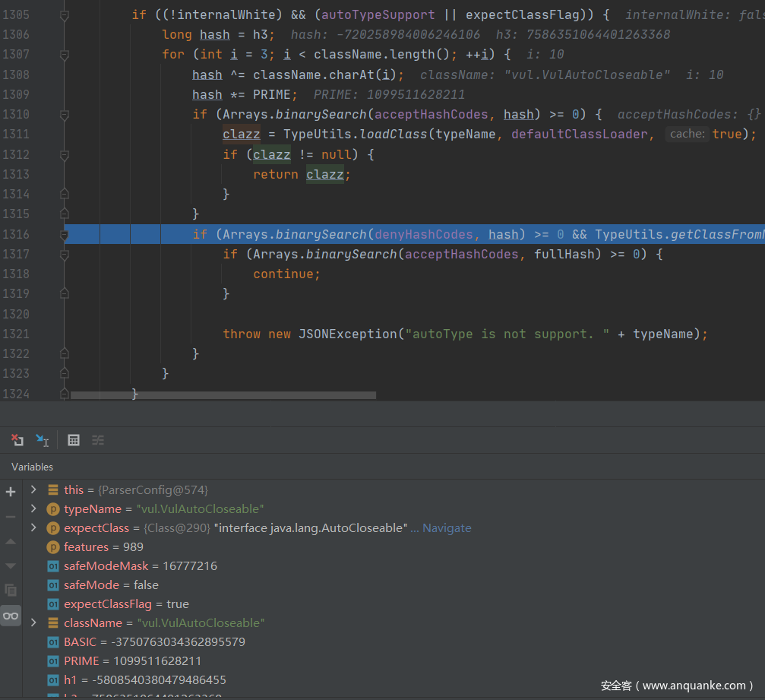The width and height of the screenshot is (765, 700).
Task: Click the Run to Cursor icon
Action: [42, 440]
